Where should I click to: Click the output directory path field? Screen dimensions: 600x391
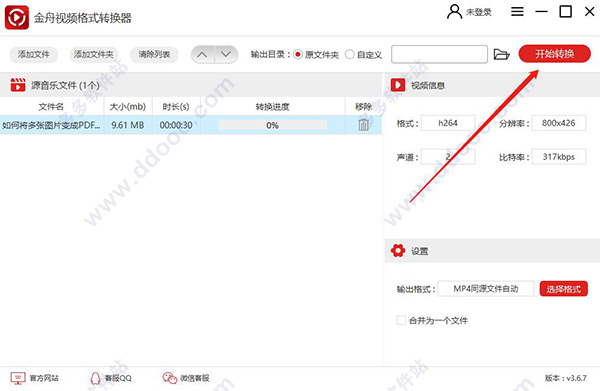point(439,54)
